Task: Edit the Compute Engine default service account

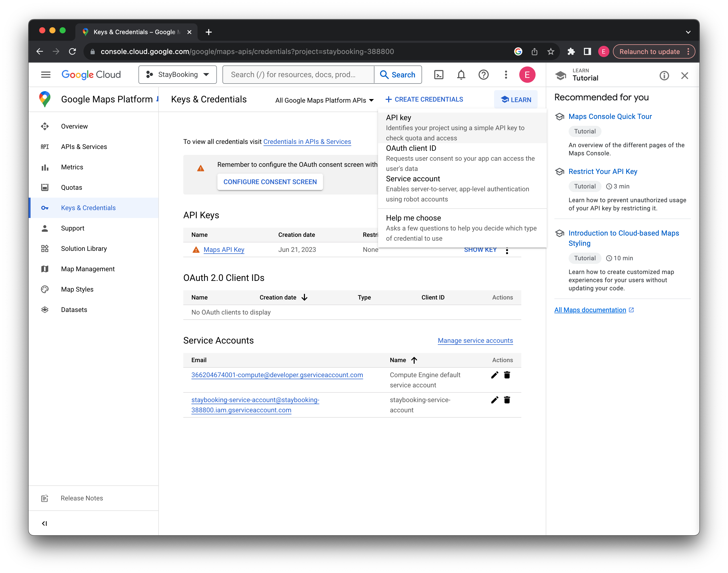Action: [x=495, y=375]
